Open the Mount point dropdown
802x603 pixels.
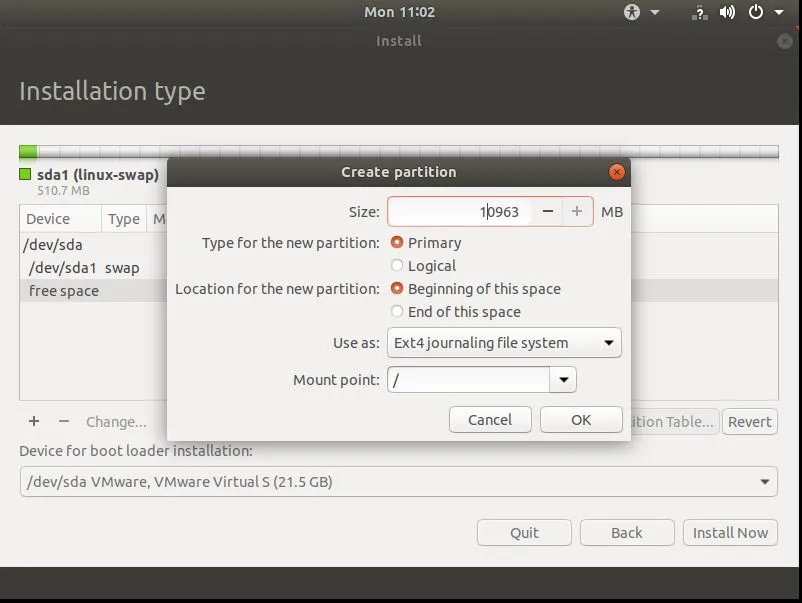pyautogui.click(x=563, y=379)
